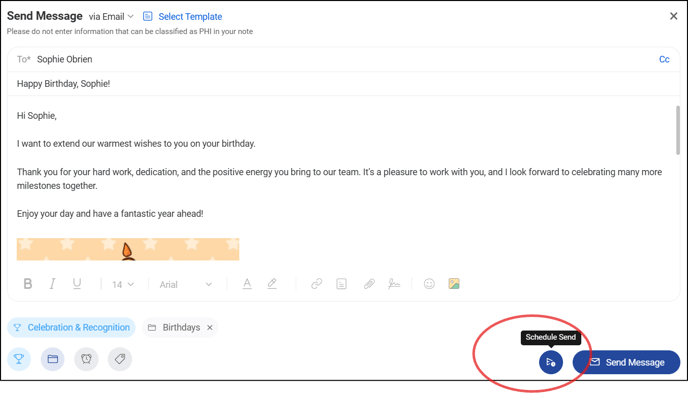688x393 pixels.
Task: Click the Cc link
Action: point(664,59)
